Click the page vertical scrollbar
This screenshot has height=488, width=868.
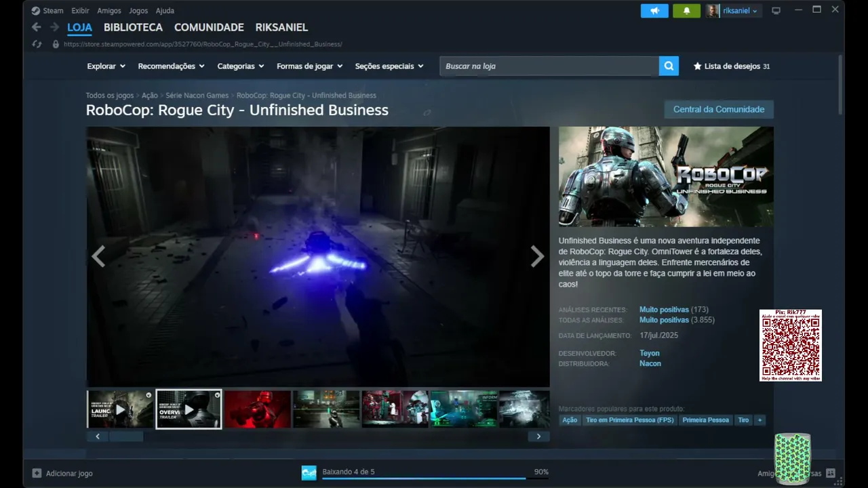pyautogui.click(x=841, y=85)
